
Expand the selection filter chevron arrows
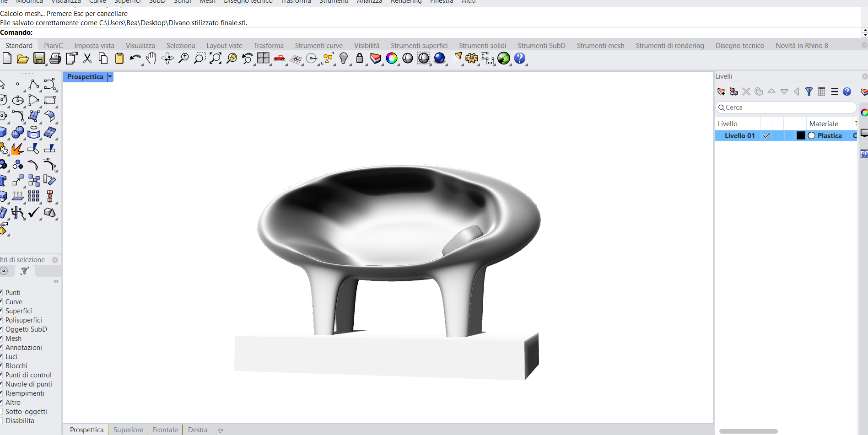pyautogui.click(x=56, y=281)
